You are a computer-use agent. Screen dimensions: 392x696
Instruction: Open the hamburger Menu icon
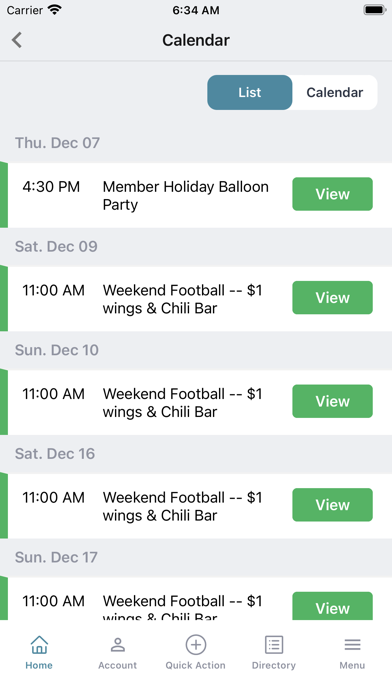point(352,645)
